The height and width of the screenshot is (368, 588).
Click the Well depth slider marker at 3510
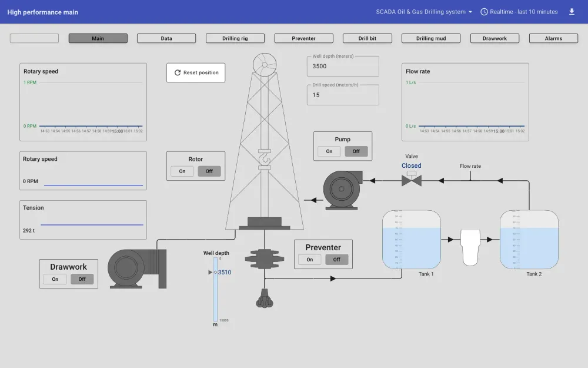point(216,272)
